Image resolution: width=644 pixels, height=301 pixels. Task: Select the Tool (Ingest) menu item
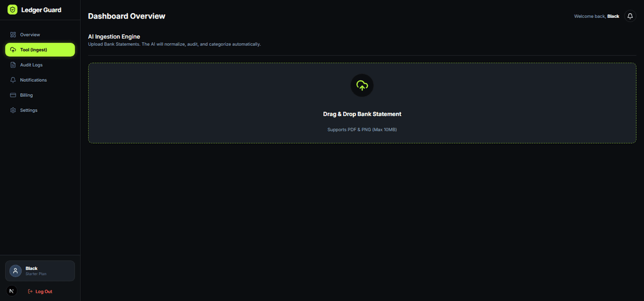pos(40,50)
